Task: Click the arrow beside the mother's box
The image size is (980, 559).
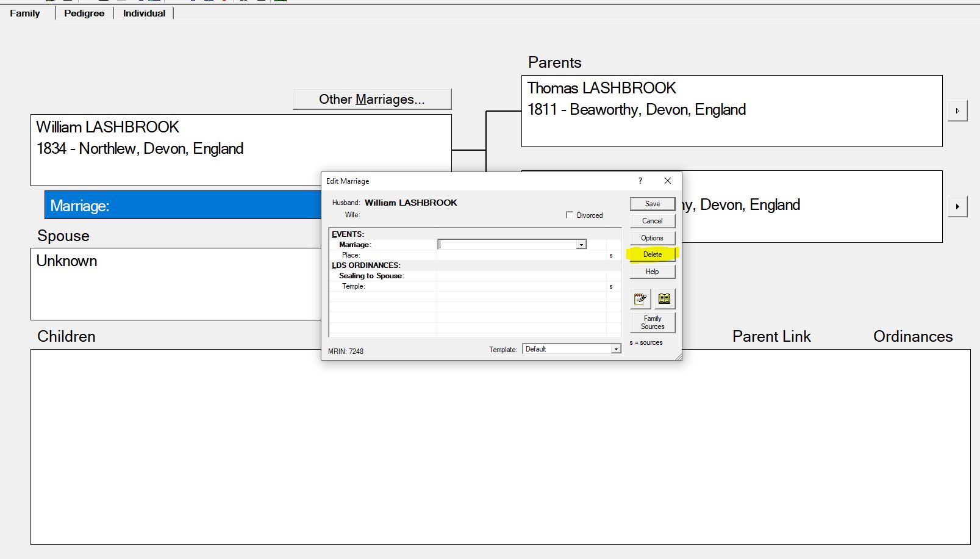Action: tap(957, 206)
